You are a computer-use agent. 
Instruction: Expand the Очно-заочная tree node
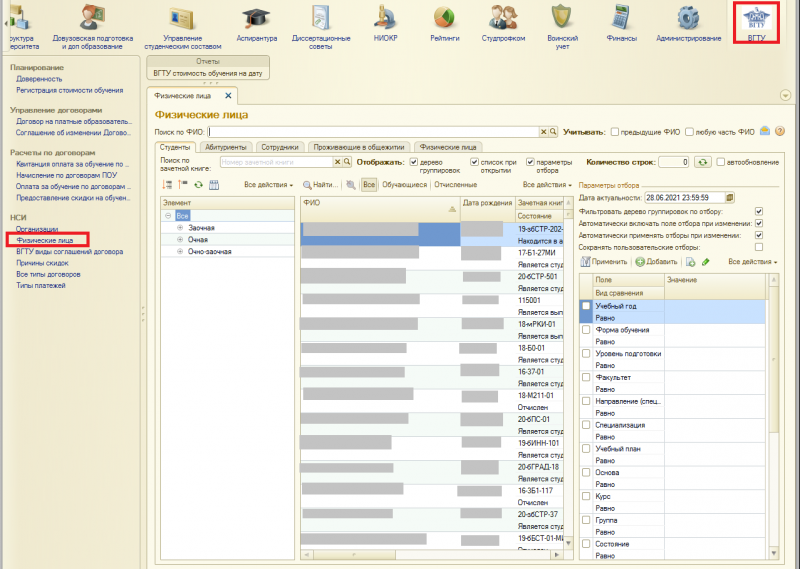tap(180, 252)
